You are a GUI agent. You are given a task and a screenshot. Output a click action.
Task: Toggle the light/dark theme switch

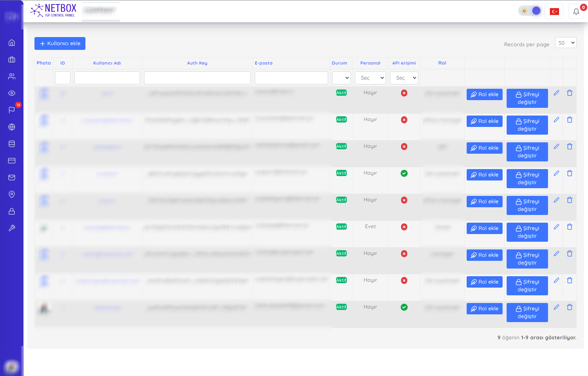[530, 11]
